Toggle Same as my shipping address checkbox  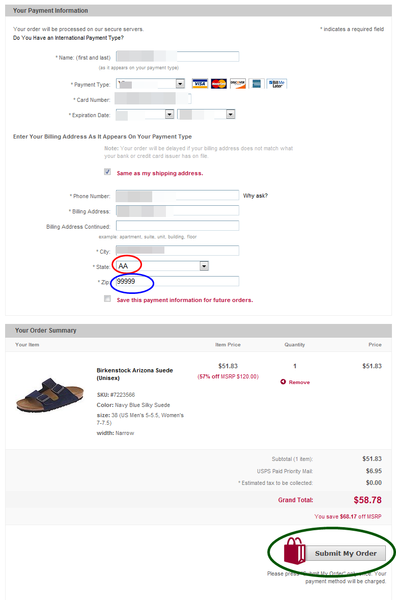pos(108,172)
